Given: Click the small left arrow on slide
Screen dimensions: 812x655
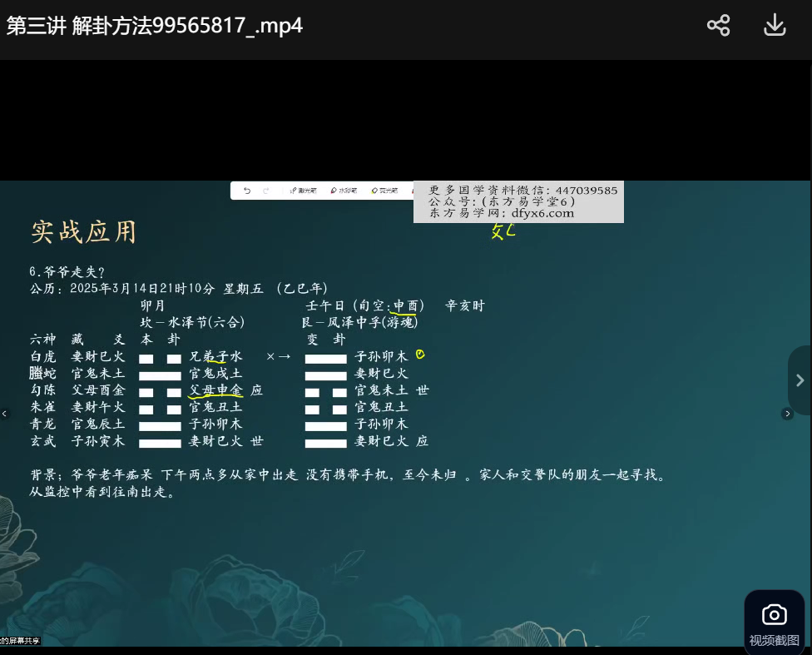Looking at the screenshot, I should click(x=4, y=414).
